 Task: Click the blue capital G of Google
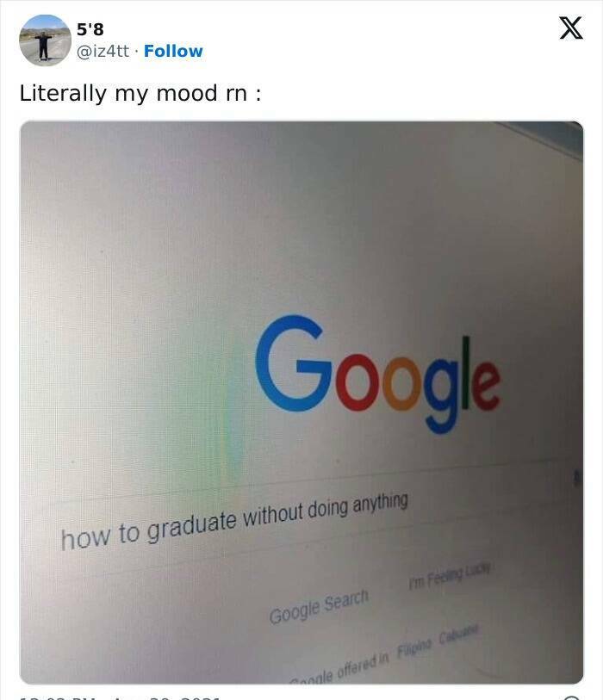click(x=293, y=362)
